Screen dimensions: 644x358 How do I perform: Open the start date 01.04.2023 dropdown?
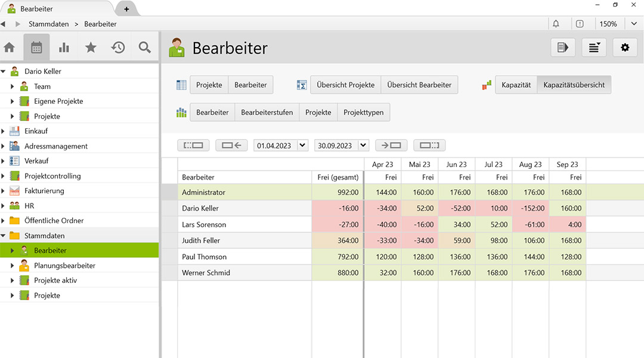302,145
